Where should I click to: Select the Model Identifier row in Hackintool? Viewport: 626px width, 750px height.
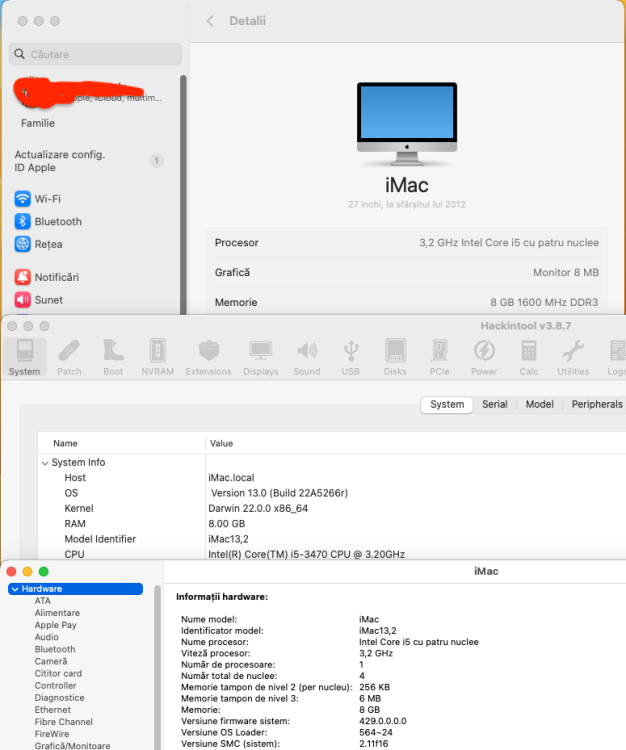tap(331, 539)
